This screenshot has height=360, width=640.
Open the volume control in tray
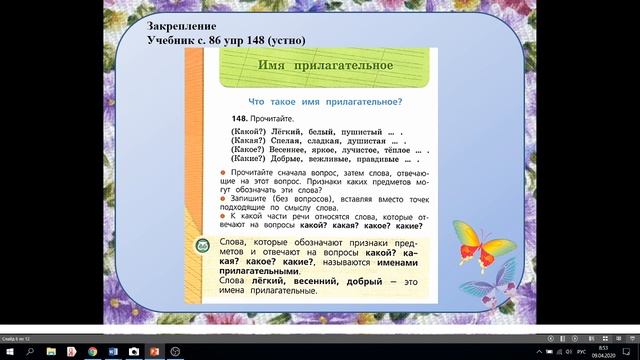pos(569,352)
